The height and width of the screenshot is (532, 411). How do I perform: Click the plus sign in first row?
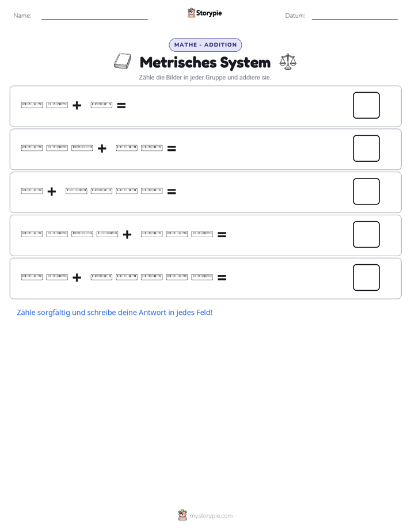(x=77, y=105)
